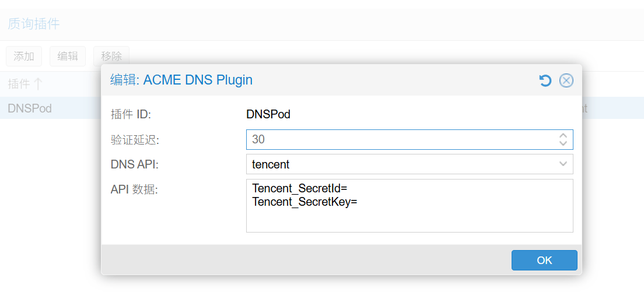
Task: Click the 移除 button
Action: (x=111, y=57)
